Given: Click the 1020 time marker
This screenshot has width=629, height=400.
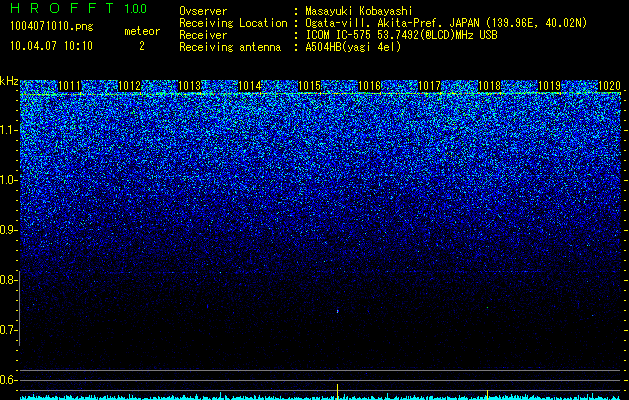Looking at the screenshot, I should 609,85.
